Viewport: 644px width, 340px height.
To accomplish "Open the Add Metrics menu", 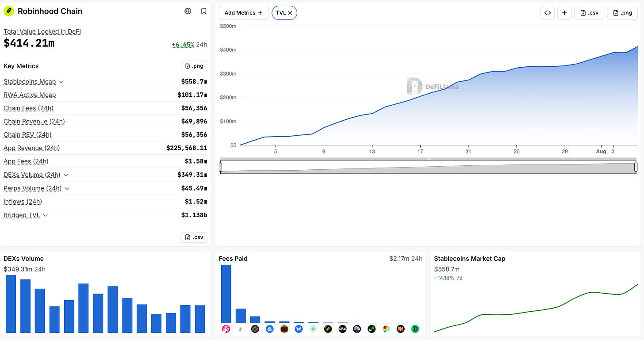I will point(244,13).
